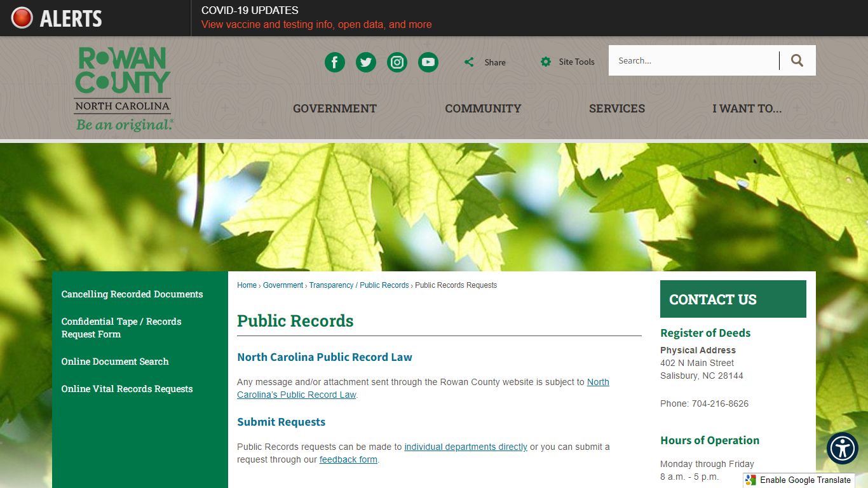Click the Hours of Operation heading
Viewport: 868px width, 488px height.
point(710,440)
